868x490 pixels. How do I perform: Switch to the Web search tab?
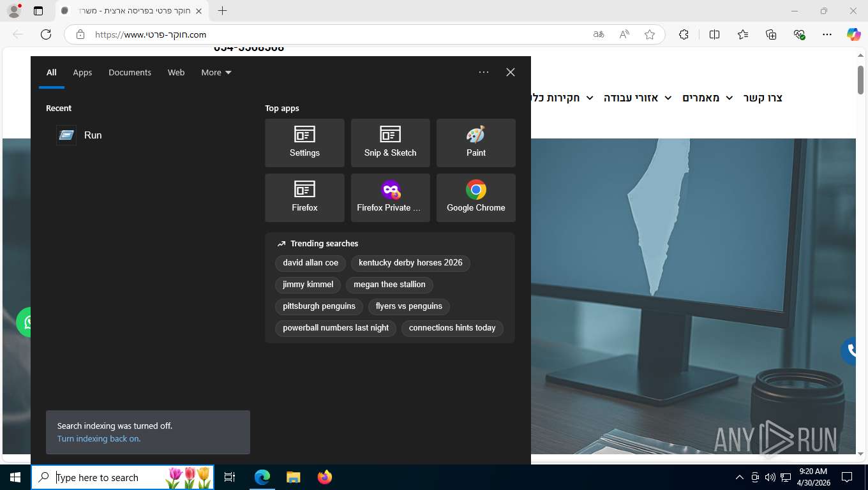pos(176,73)
